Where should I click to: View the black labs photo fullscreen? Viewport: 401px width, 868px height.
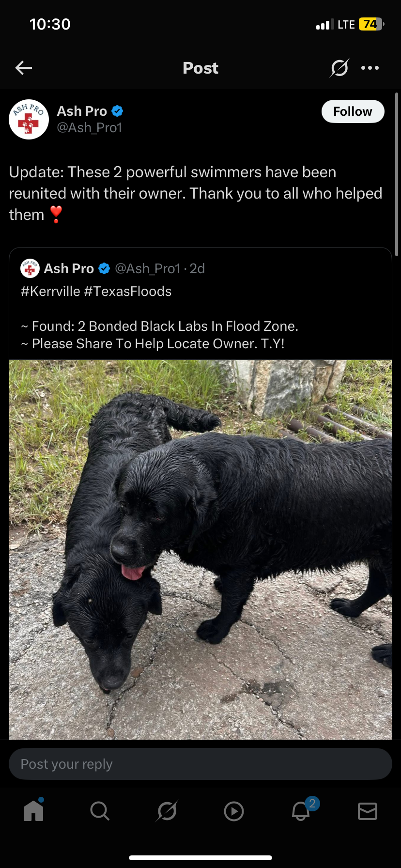[200, 549]
